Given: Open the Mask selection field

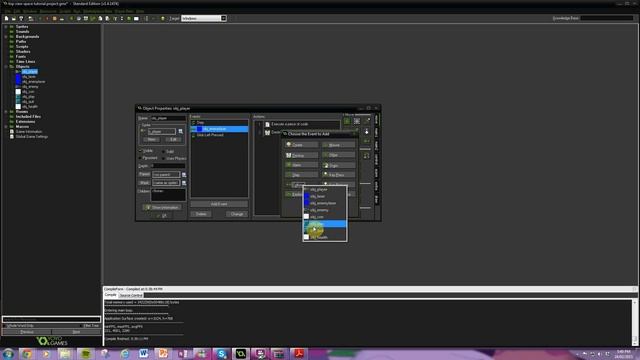Looking at the screenshot, I should pyautogui.click(x=166, y=182).
